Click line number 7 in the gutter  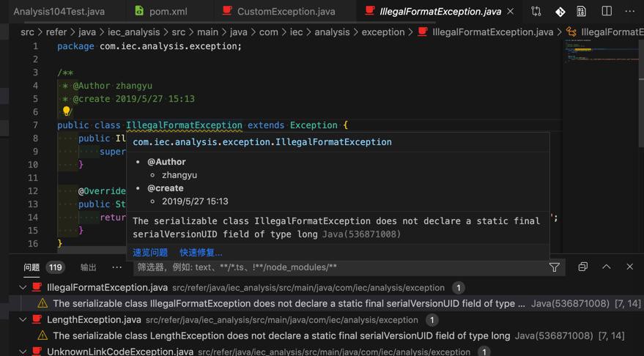tap(35, 125)
